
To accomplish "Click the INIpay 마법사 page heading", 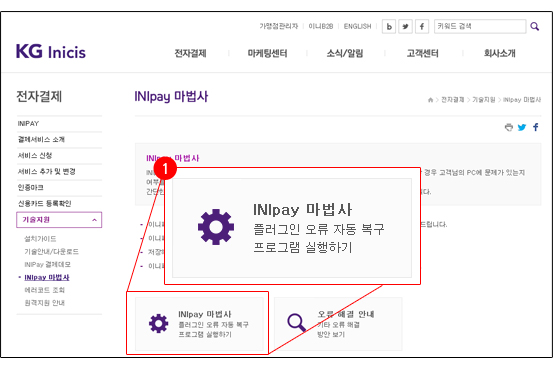I will click(x=171, y=96).
